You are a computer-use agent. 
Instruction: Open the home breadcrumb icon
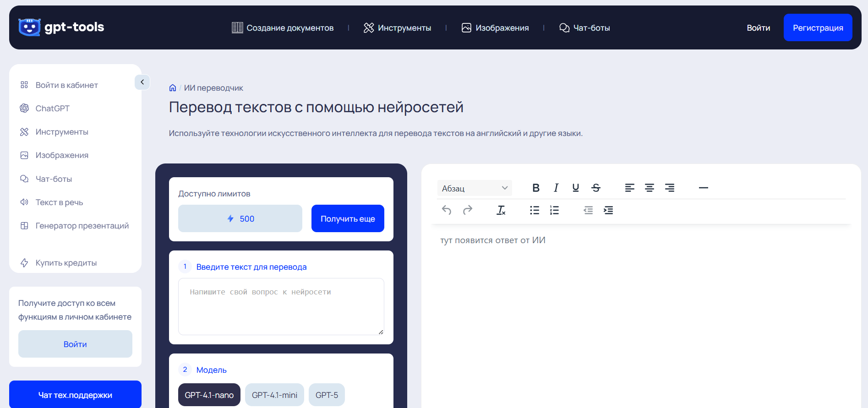click(173, 88)
